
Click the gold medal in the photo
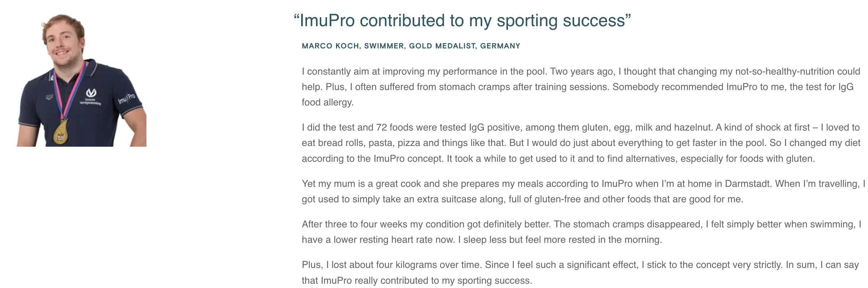click(x=61, y=132)
